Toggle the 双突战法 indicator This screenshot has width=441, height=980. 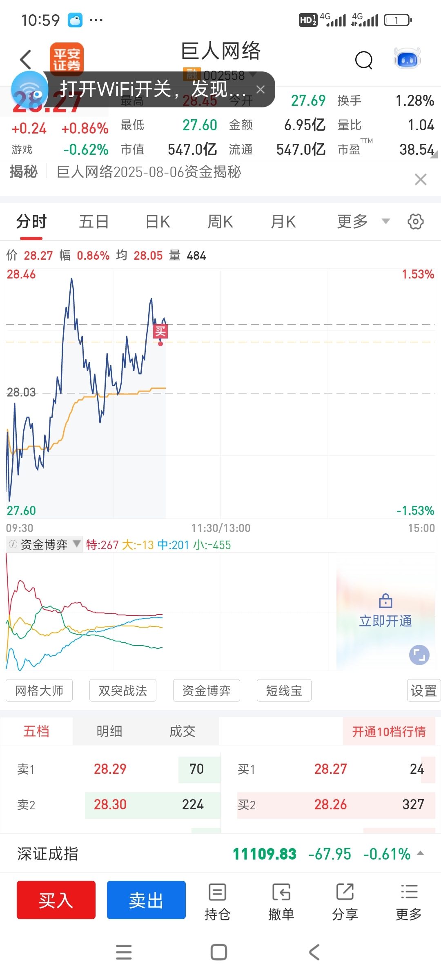123,690
